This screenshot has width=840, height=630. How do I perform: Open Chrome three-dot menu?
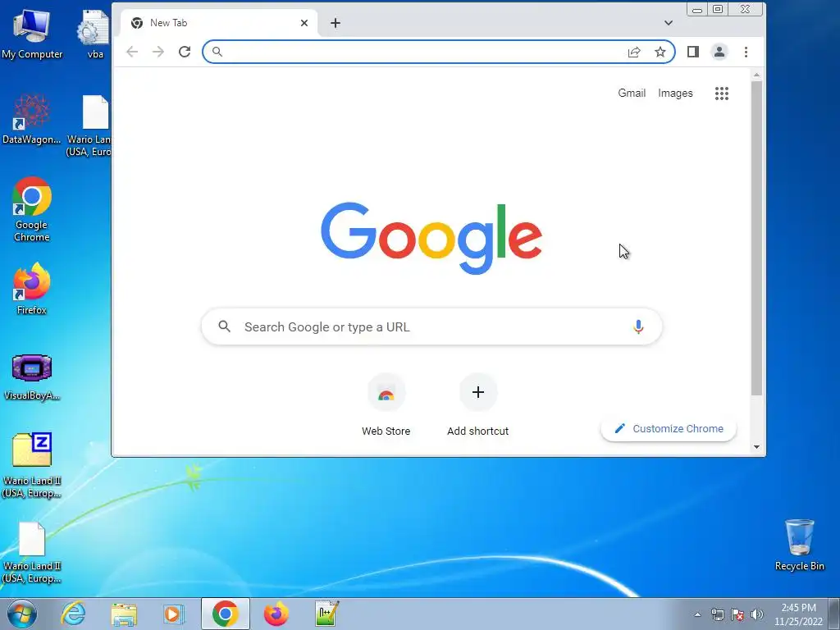[746, 52]
